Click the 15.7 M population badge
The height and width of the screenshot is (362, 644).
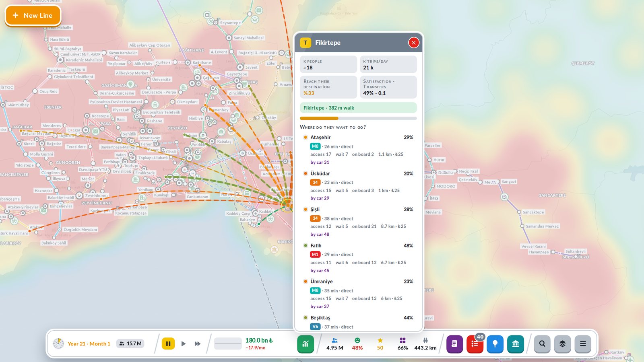pyautogui.click(x=130, y=343)
